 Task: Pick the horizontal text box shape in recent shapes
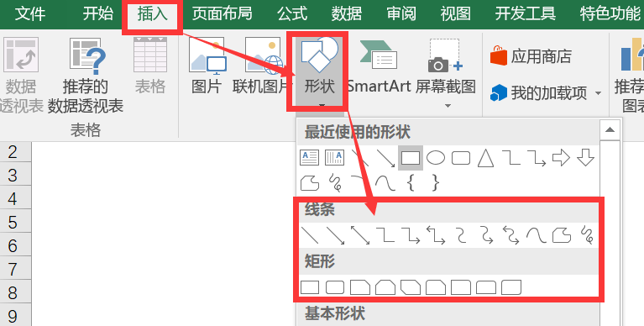click(x=309, y=157)
